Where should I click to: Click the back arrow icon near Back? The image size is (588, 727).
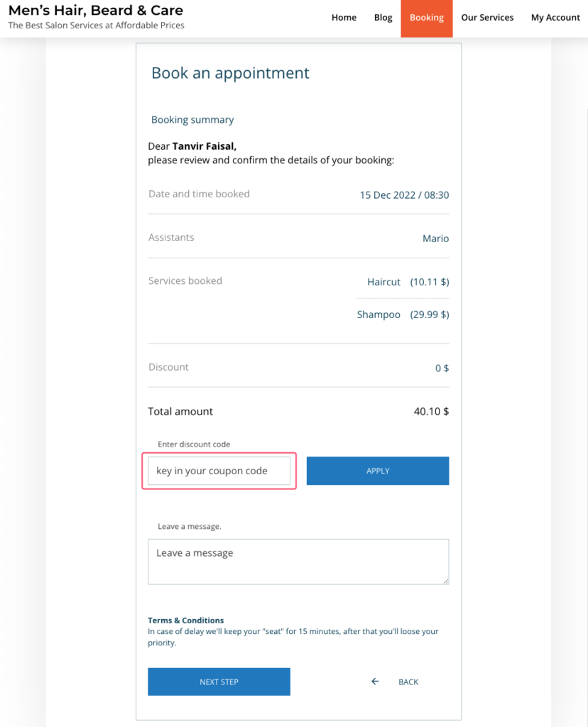[x=374, y=681]
